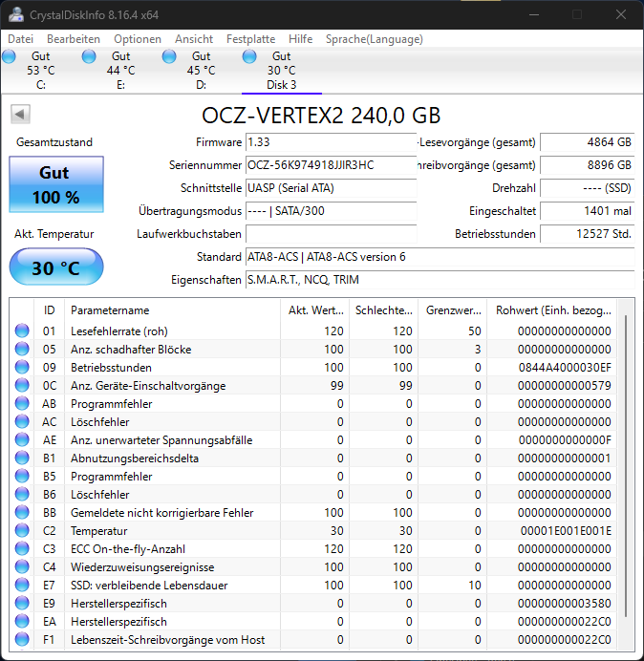Click the Schlechte... column header

(384, 310)
